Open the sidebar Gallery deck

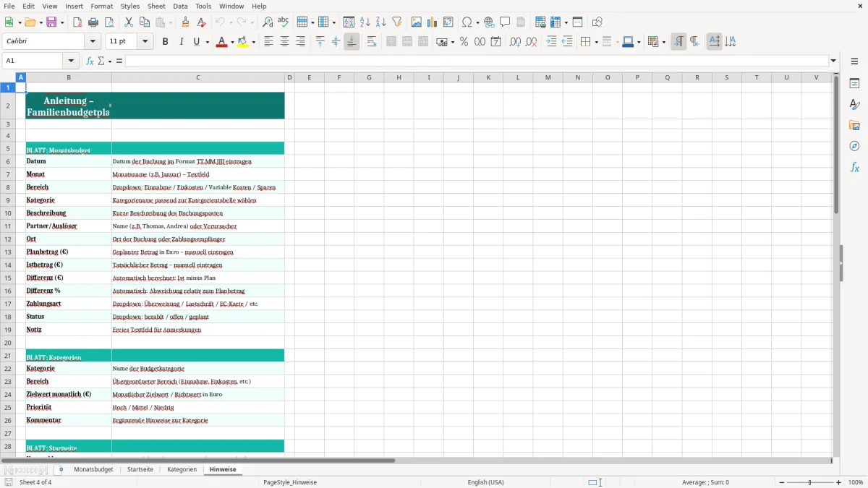point(854,125)
